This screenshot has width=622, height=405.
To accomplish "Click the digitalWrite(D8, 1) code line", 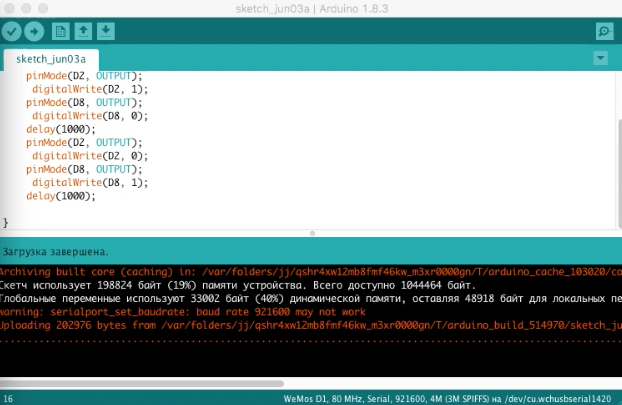I will [90, 183].
